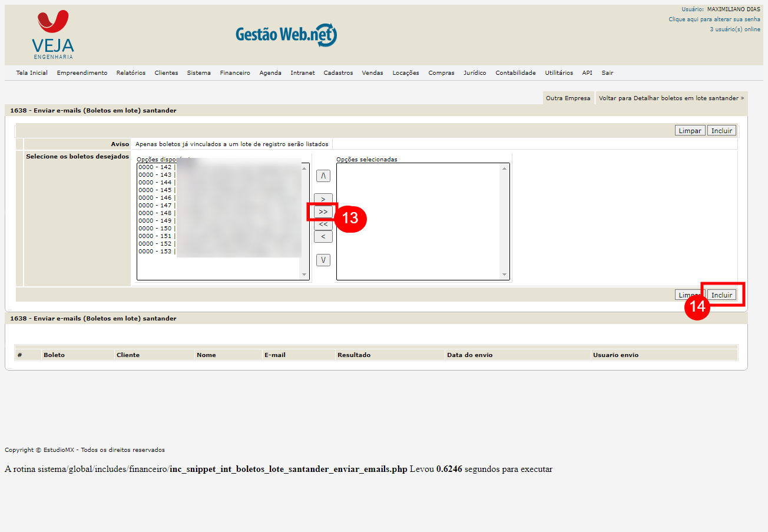
Task: Go back to Detalhar boletos em lote
Action: point(671,98)
